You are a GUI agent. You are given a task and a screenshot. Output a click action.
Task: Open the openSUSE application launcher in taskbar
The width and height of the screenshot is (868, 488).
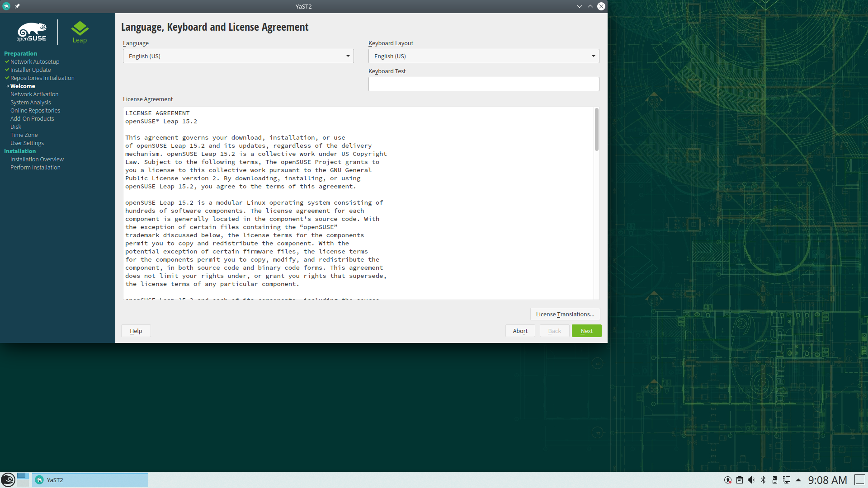8,480
